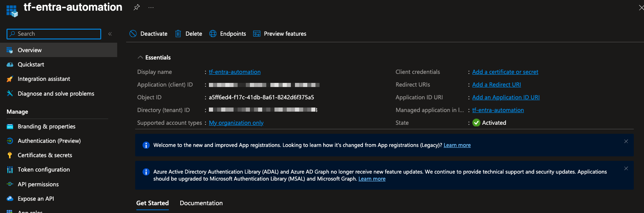Open the ellipsis more options menu
The width and height of the screenshot is (644, 213).
[x=151, y=7]
